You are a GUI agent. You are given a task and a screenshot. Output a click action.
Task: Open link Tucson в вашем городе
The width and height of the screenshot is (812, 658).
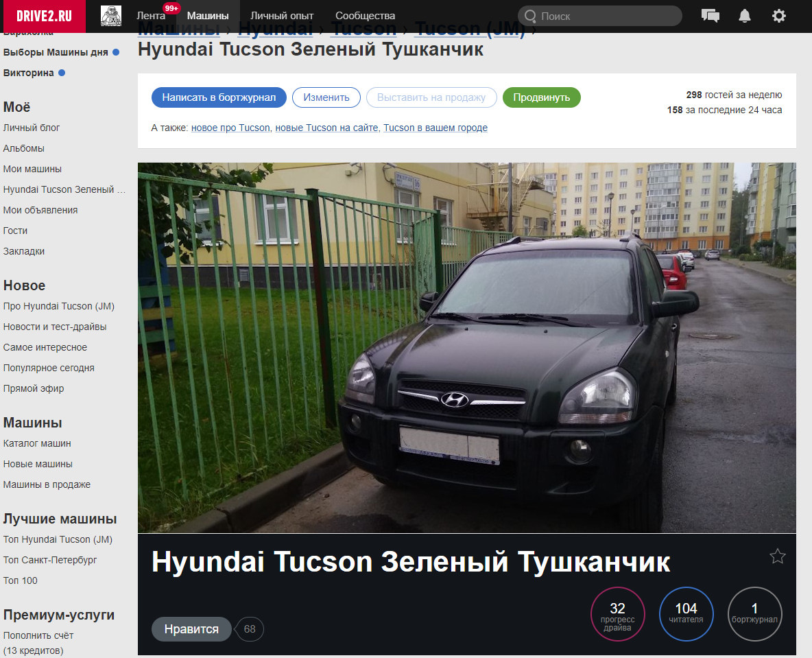[435, 128]
